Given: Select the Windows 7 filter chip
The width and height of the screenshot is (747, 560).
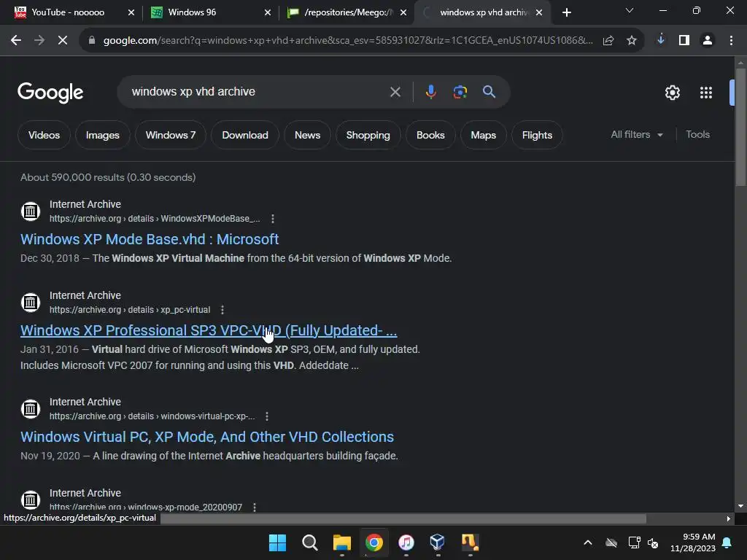Looking at the screenshot, I should [x=171, y=135].
